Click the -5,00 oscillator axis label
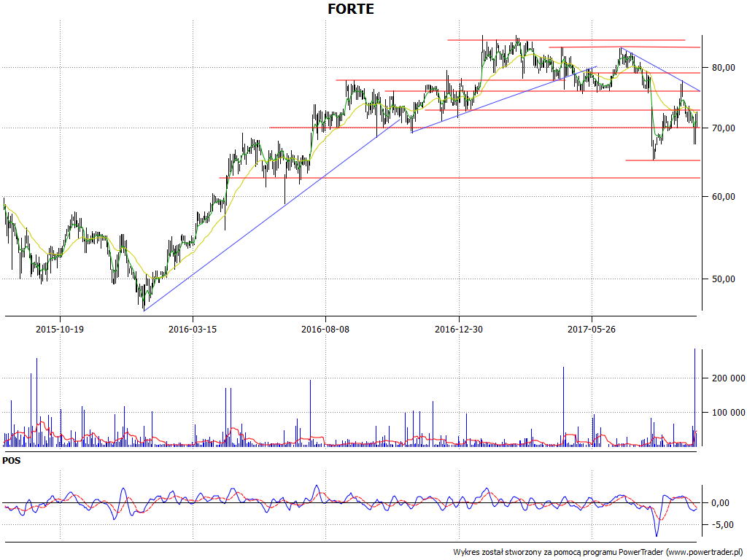Screen dimensions: 747x560 [x=722, y=525]
